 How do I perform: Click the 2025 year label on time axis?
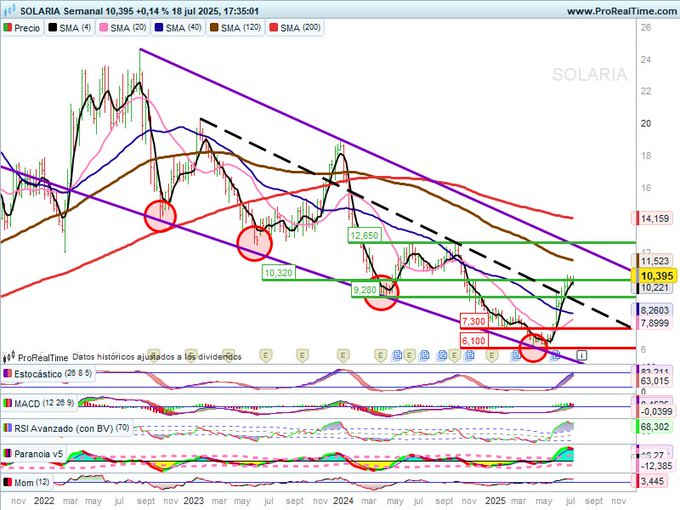pos(495,501)
